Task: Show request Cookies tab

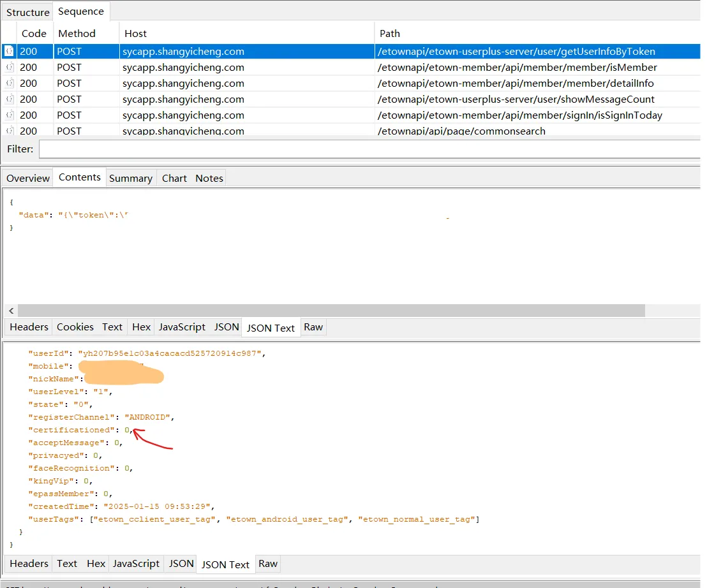Action: (x=75, y=327)
